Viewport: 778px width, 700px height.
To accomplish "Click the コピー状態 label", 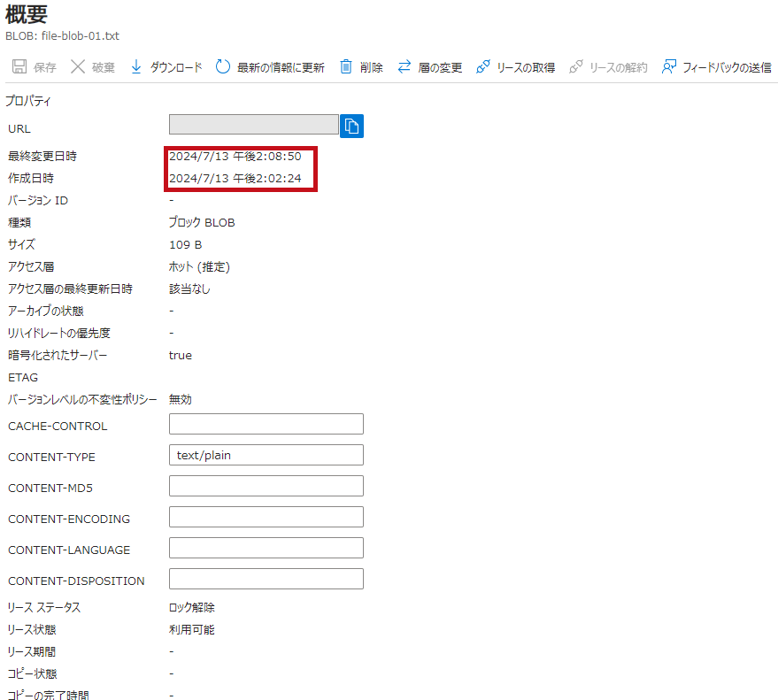I will pyautogui.click(x=32, y=674).
